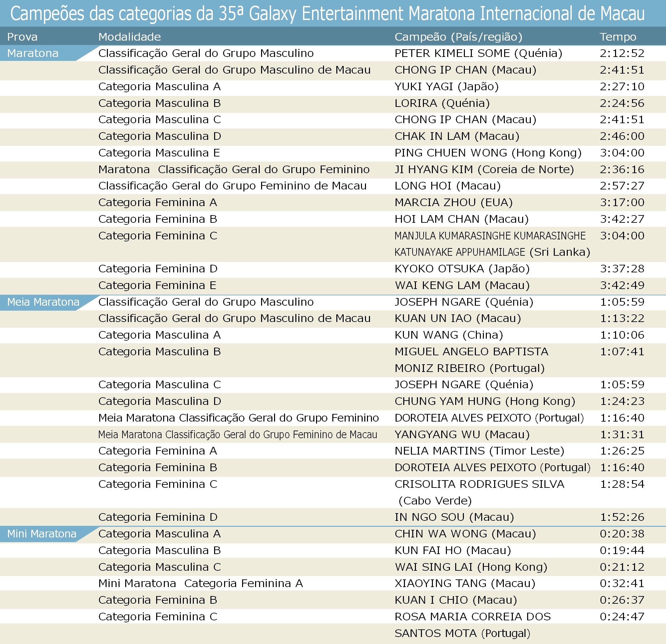Screen dimensions: 666x644
Task: Click the time '3:42:27'
Action: click(622, 219)
